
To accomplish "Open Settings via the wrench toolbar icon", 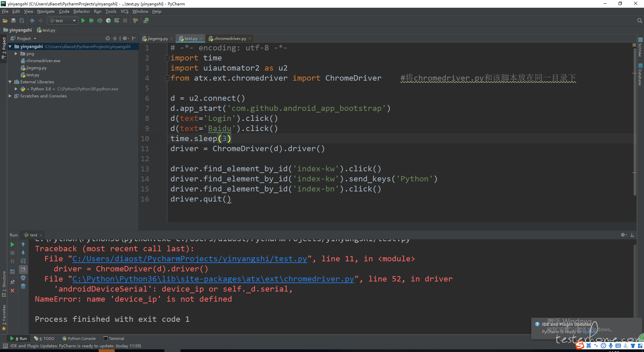I will point(136,21).
